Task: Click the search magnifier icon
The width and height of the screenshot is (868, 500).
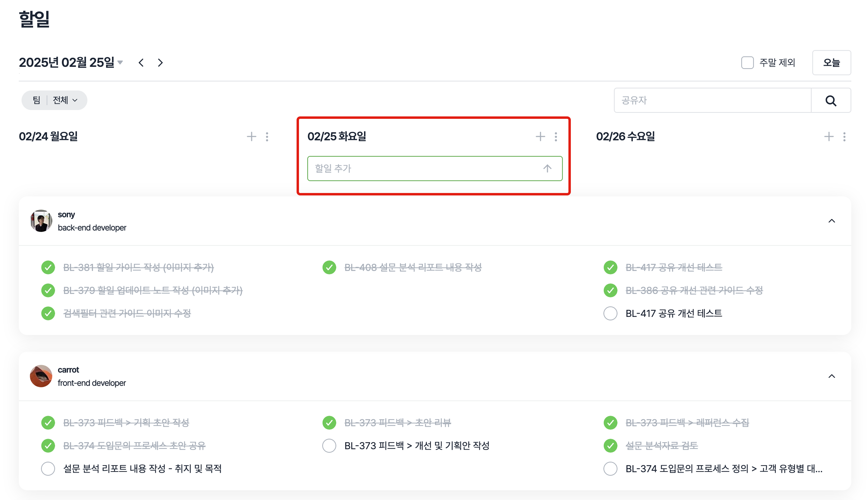Action: (x=830, y=101)
